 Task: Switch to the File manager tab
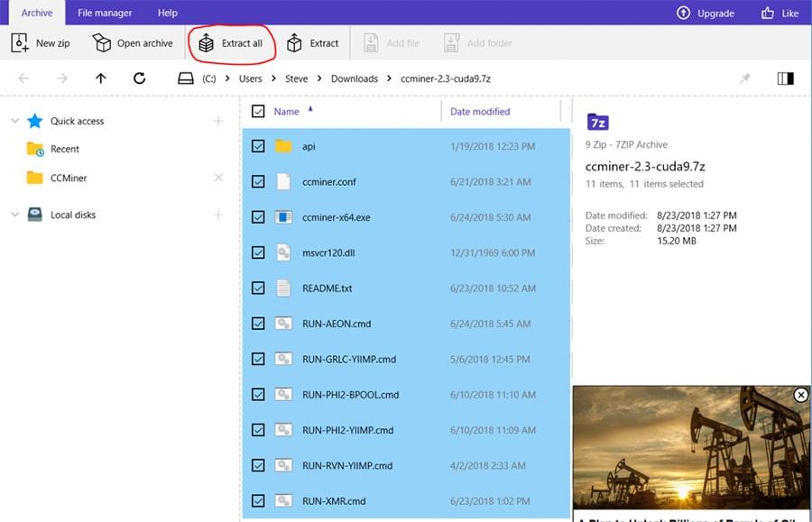point(105,13)
